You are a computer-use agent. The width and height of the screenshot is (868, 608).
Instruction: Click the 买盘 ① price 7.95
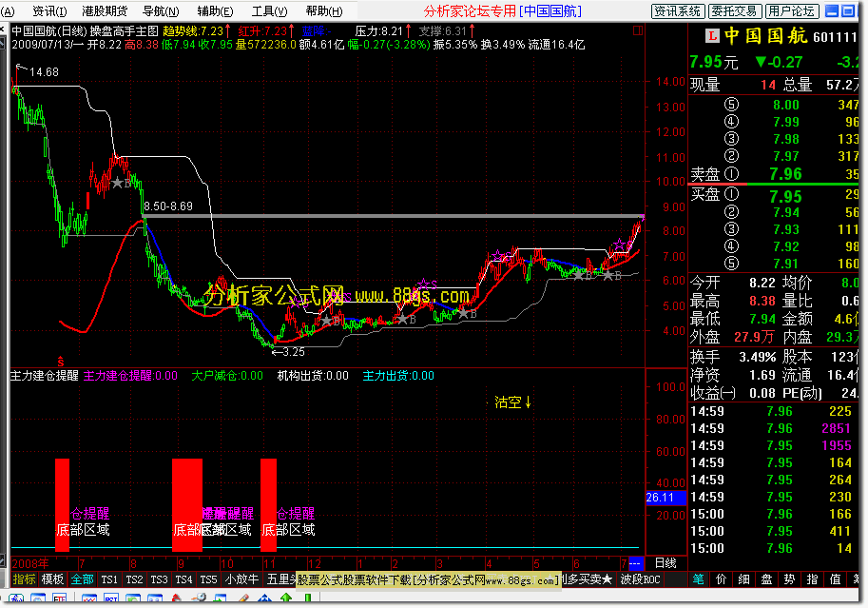click(785, 196)
